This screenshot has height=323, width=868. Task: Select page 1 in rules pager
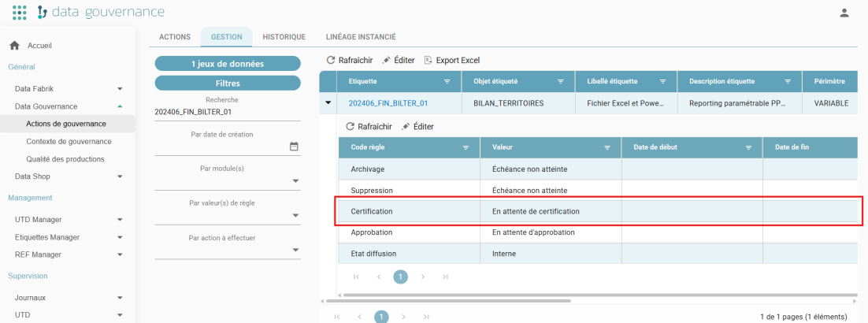click(x=401, y=277)
